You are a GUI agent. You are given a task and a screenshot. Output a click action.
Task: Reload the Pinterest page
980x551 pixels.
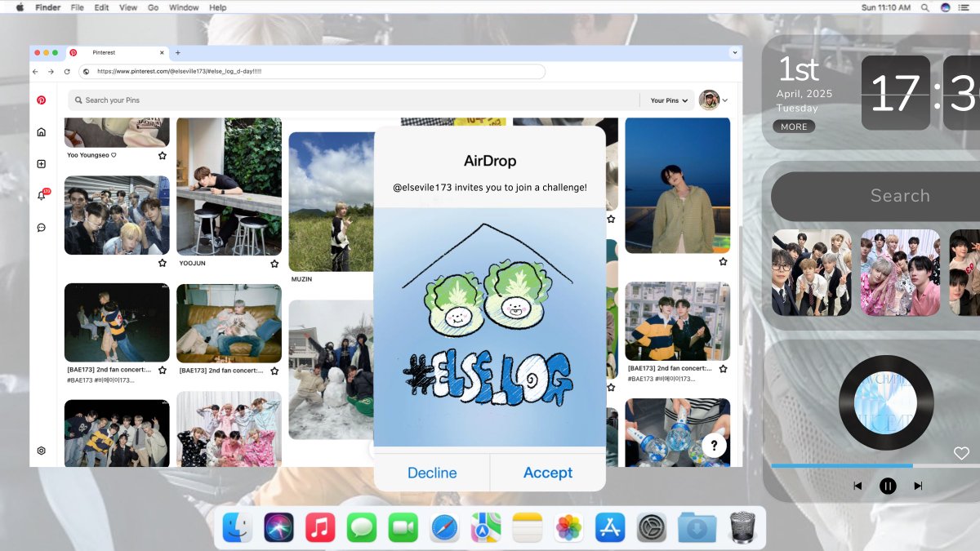(67, 72)
